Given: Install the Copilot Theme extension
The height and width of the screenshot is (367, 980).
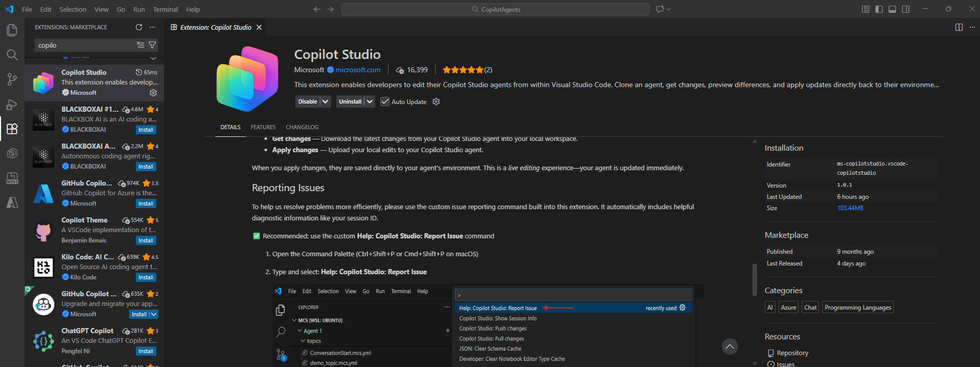Looking at the screenshot, I should (146, 240).
